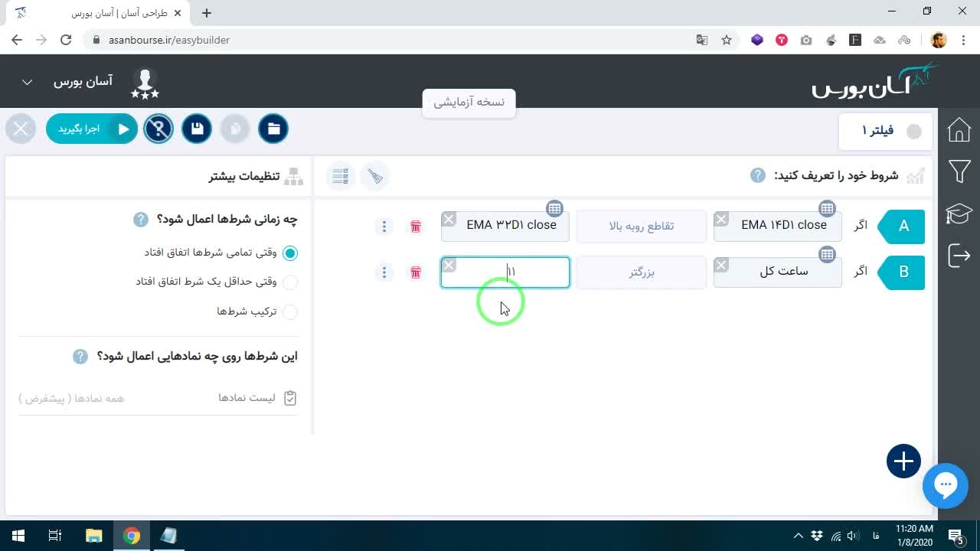Open a new Chrome tab
980x551 pixels.
[207, 12]
